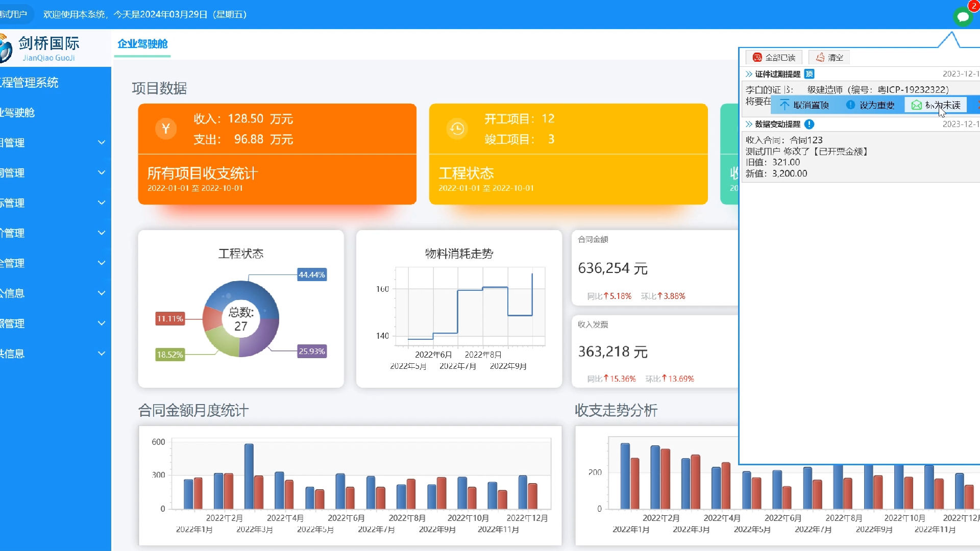
Task: Click 标为未读 mark as unread
Action: [x=936, y=105]
